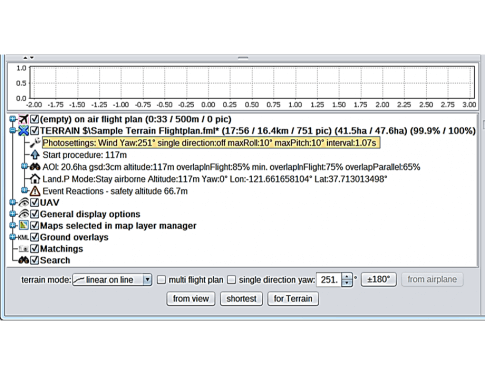
Task: Toggle the General display options checkbox
Action: click(x=34, y=214)
